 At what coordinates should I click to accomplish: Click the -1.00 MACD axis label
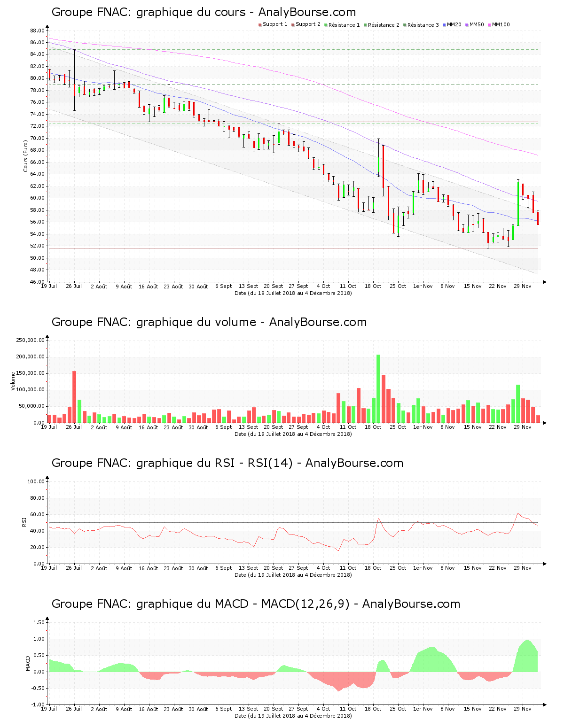point(38,705)
